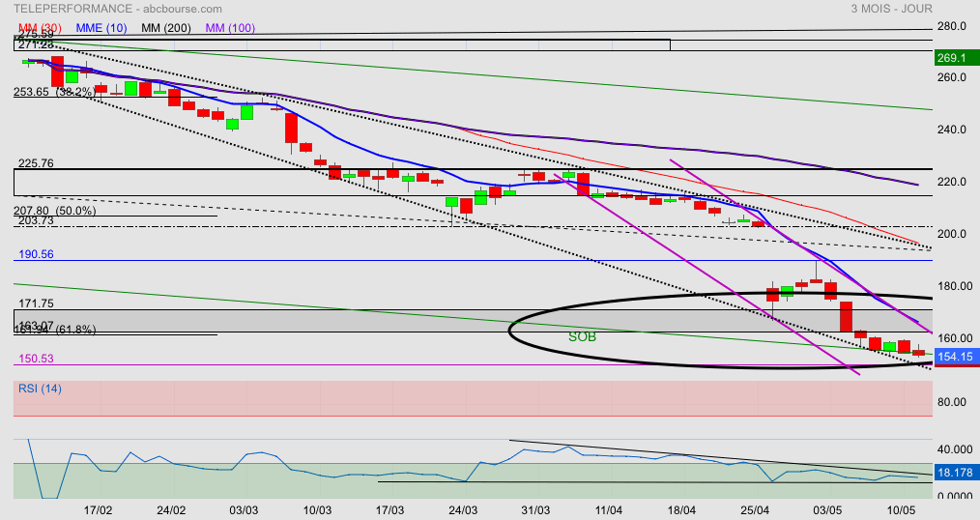Click the 203.73 level label
Image resolution: width=980 pixels, height=520 pixels.
(x=37, y=220)
